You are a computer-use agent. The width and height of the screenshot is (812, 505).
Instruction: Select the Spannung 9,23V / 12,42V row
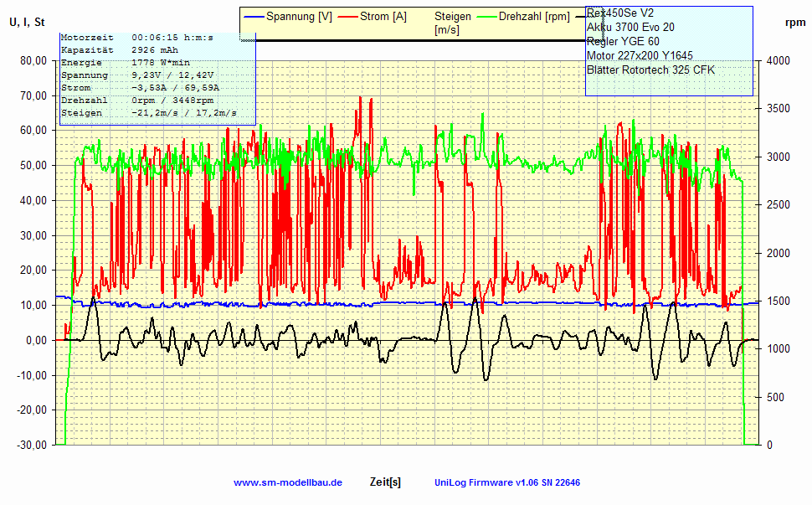(137, 75)
